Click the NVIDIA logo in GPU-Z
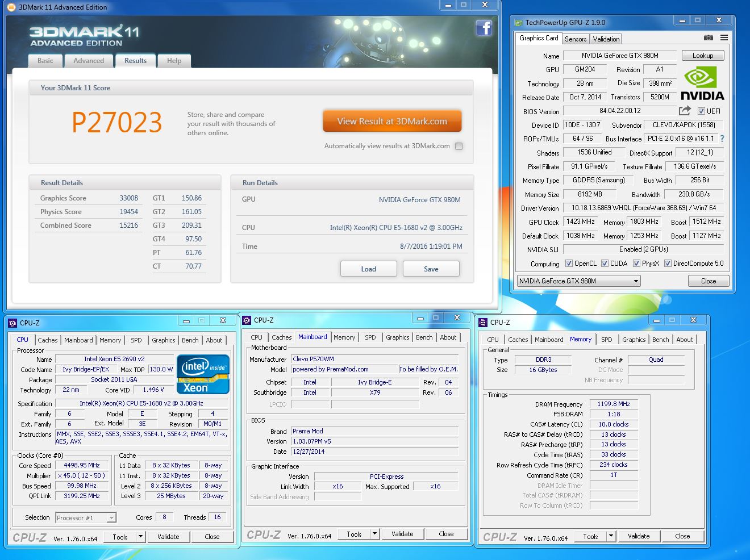This screenshot has height=560, width=750. point(702,83)
